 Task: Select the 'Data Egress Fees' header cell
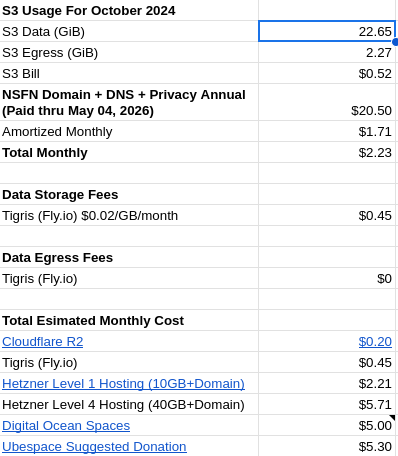[x=129, y=257]
